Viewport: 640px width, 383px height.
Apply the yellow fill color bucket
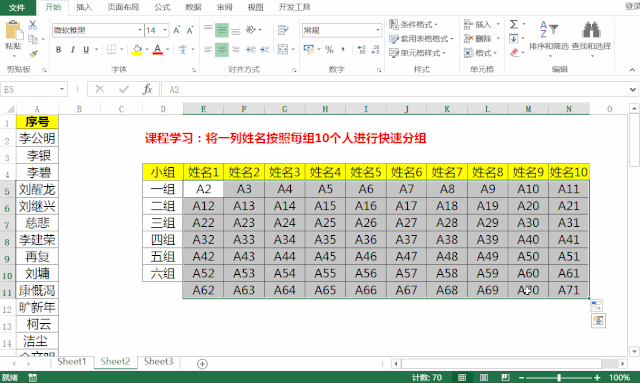(137, 50)
